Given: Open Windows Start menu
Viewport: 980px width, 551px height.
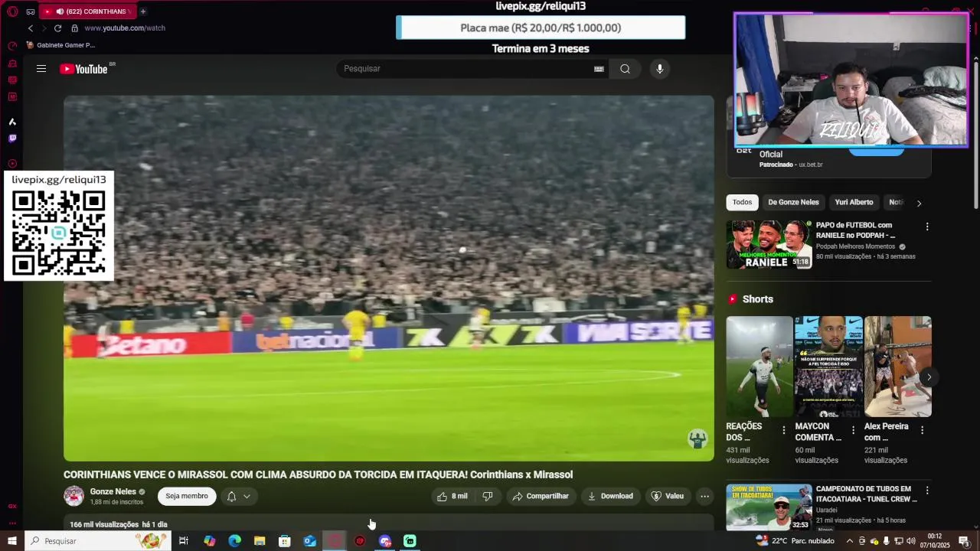Looking at the screenshot, I should click(x=11, y=541).
